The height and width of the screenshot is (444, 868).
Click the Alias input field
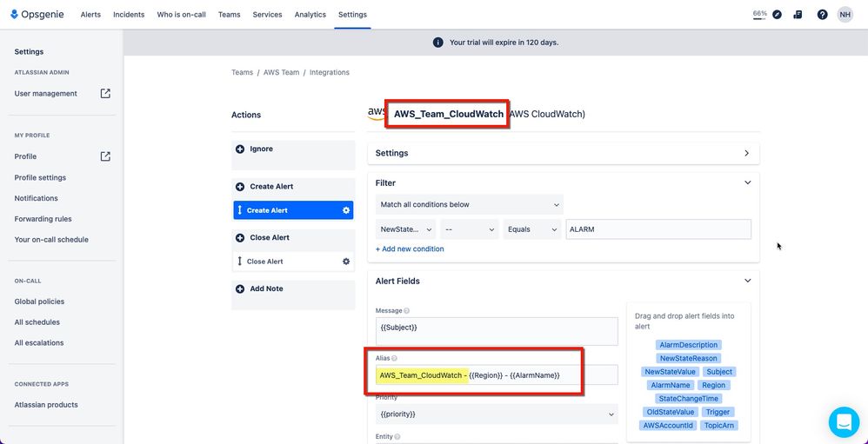coord(497,374)
